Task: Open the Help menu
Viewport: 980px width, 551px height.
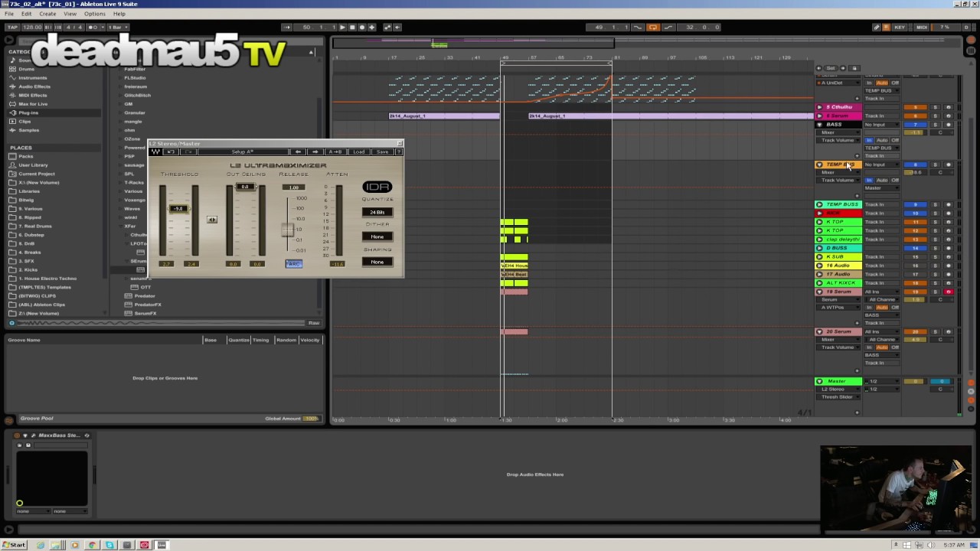Action: coord(119,14)
